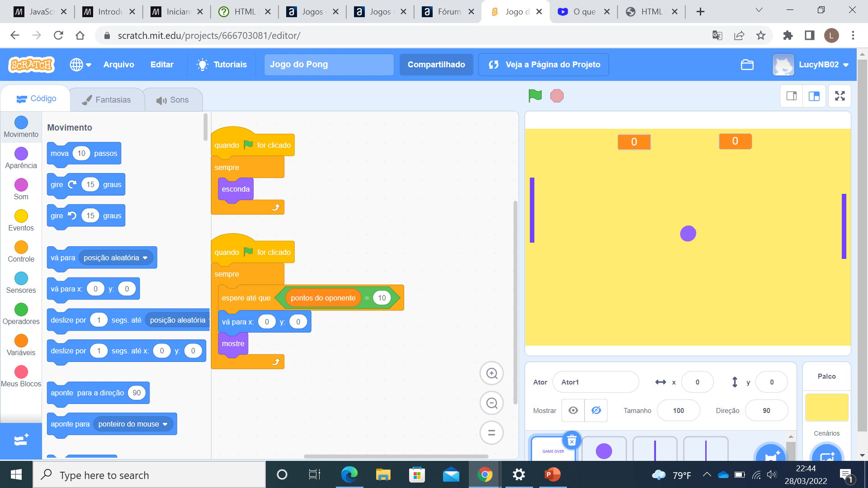
Task: Translate this page icon in address bar
Action: point(717,35)
